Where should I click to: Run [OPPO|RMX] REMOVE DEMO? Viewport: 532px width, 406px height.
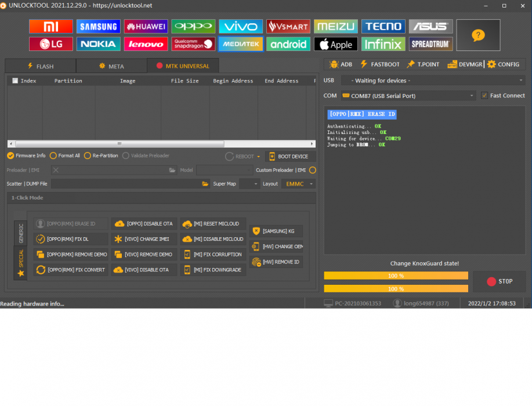coord(71,255)
